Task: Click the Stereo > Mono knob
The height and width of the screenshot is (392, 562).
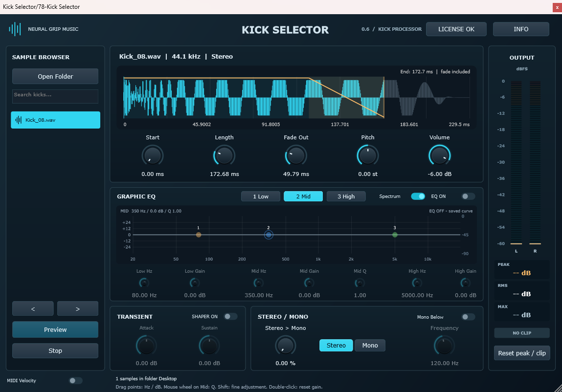Action: coord(285,346)
